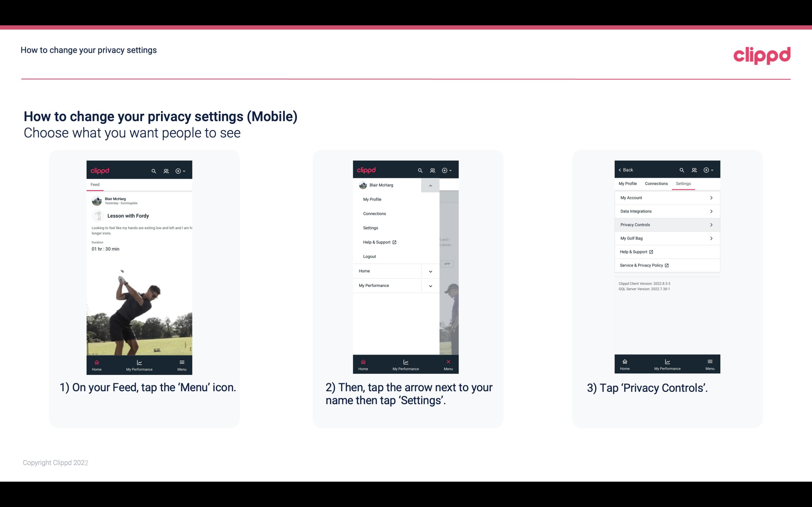Tap the Menu icon on Feed screen

pyautogui.click(x=182, y=364)
